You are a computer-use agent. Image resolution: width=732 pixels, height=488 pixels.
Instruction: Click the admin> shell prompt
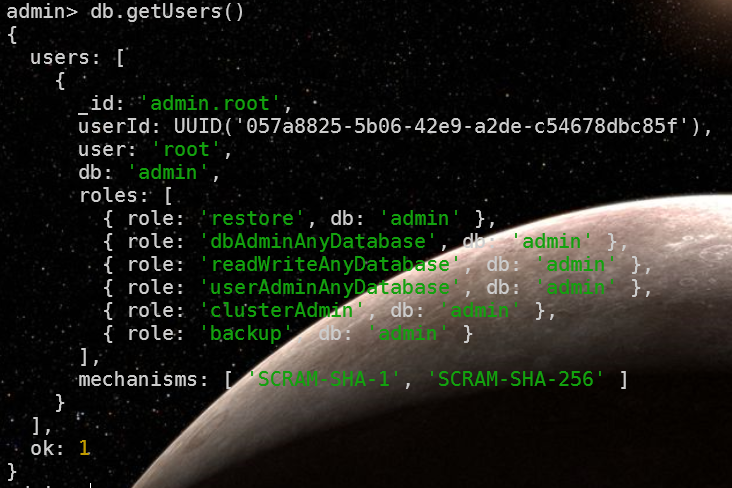(x=42, y=12)
